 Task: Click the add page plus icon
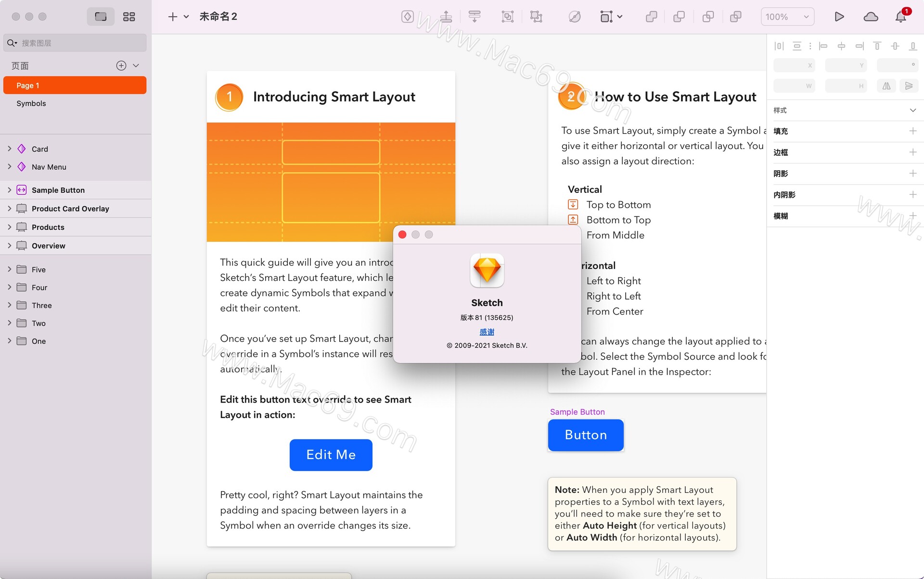(x=121, y=65)
